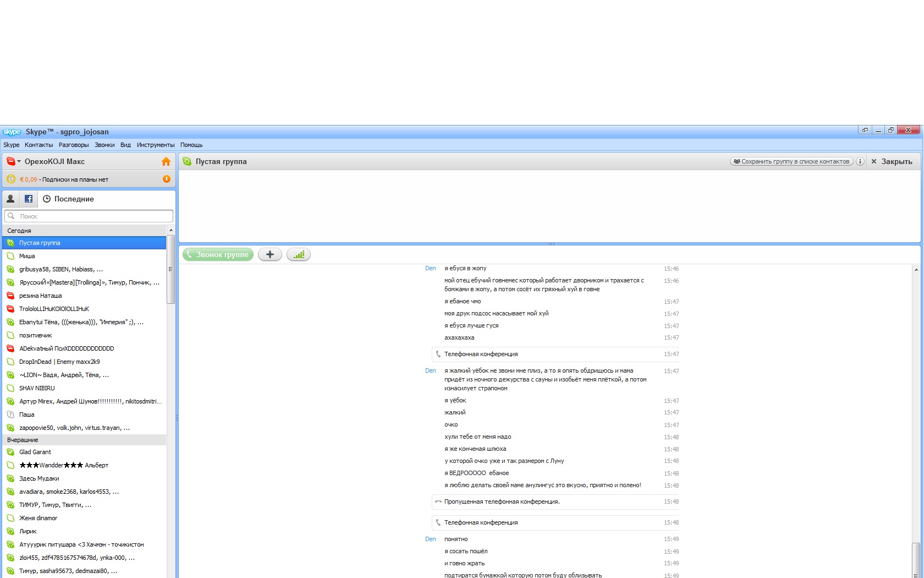Viewport: 924px width, 578px height.
Task: Open the Инструменты menu
Action: [155, 145]
